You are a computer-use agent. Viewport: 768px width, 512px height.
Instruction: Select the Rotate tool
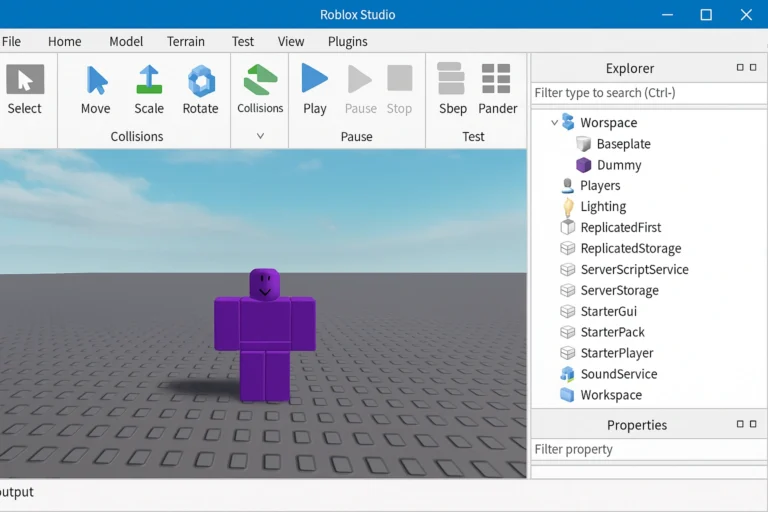coord(200,90)
